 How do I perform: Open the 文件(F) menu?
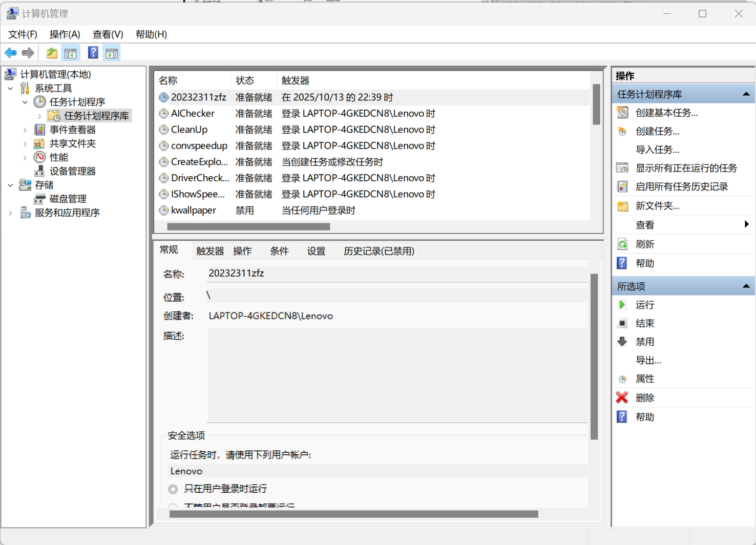point(23,34)
